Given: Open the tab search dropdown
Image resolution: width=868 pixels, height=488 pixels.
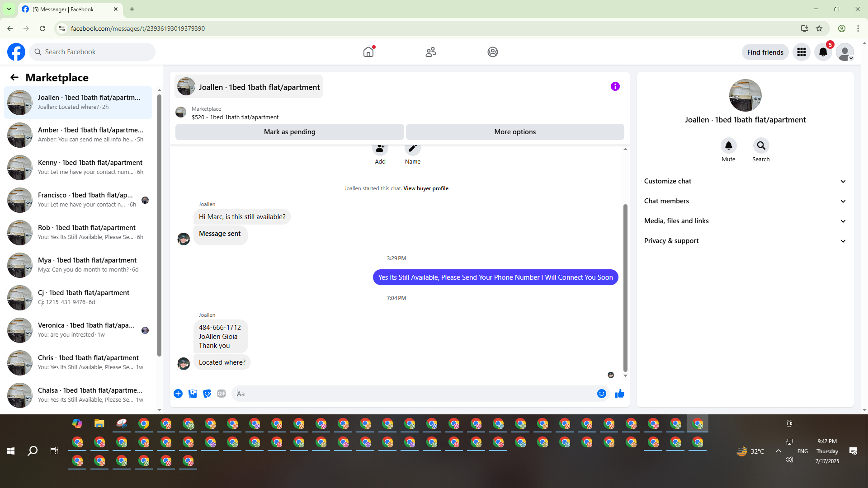Looking at the screenshot, I should tap(9, 9).
